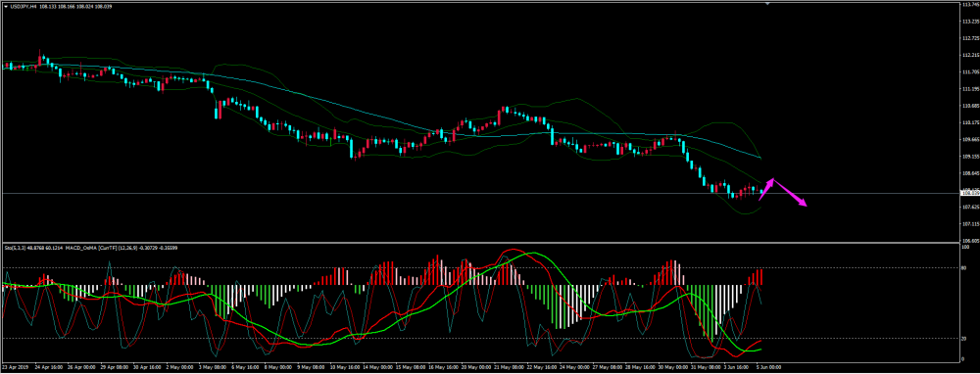The image size is (980, 374).
Task: Click the current price label 108.039
Action: pos(970,194)
